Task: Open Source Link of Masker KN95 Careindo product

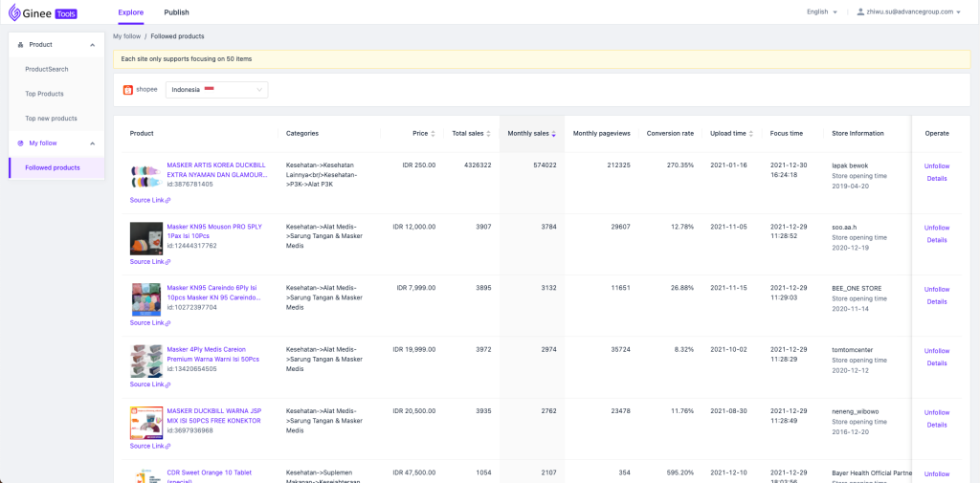Action: coord(150,323)
